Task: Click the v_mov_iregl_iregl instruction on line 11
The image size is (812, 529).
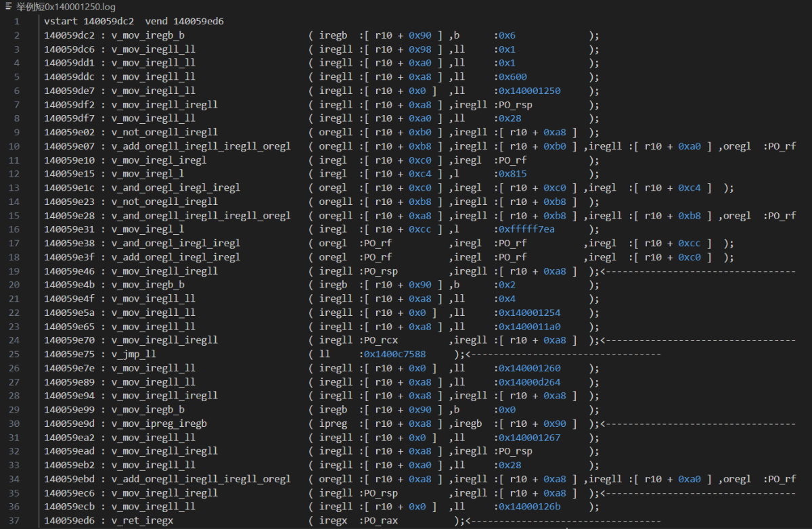Action: tap(158, 160)
